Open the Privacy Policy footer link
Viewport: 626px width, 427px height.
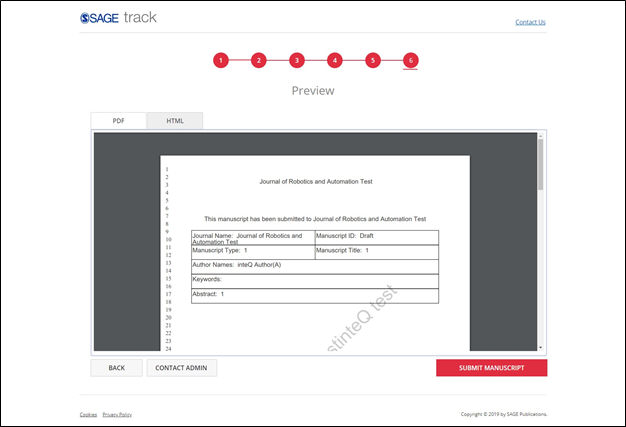(x=117, y=415)
